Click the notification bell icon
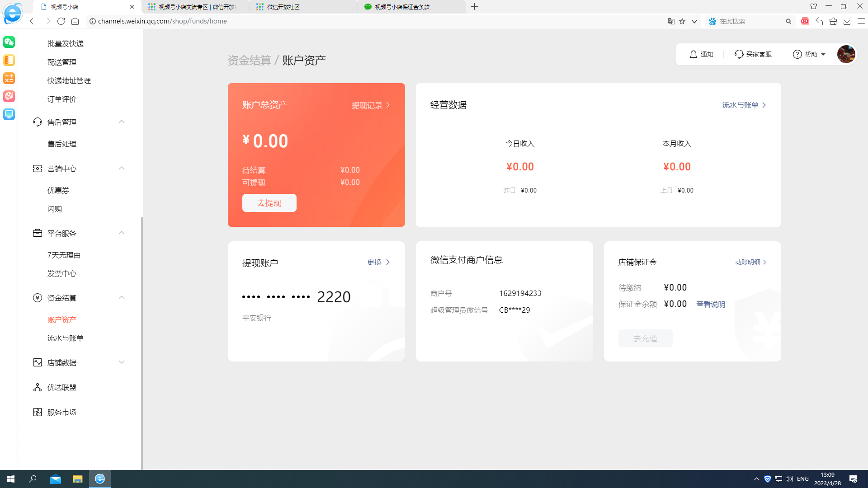Image resolution: width=868 pixels, height=488 pixels. 693,54
